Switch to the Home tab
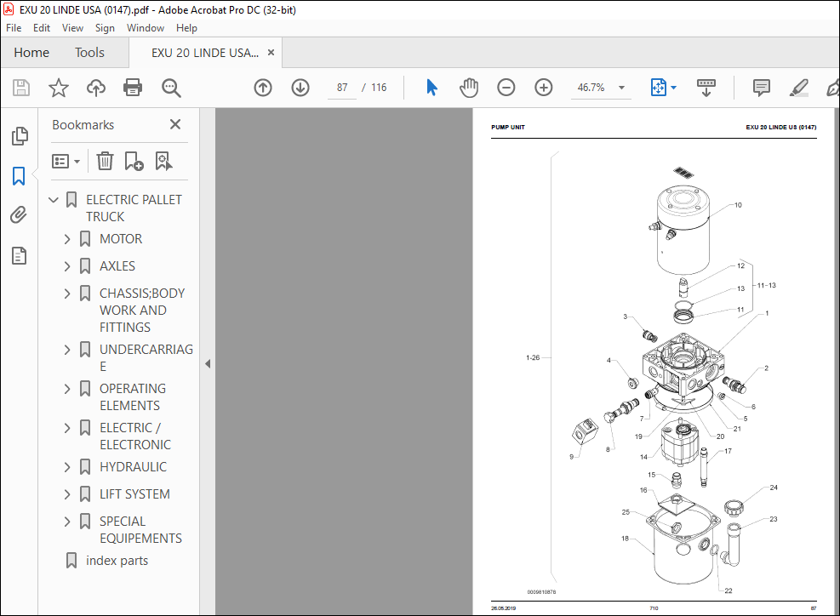 coord(31,53)
